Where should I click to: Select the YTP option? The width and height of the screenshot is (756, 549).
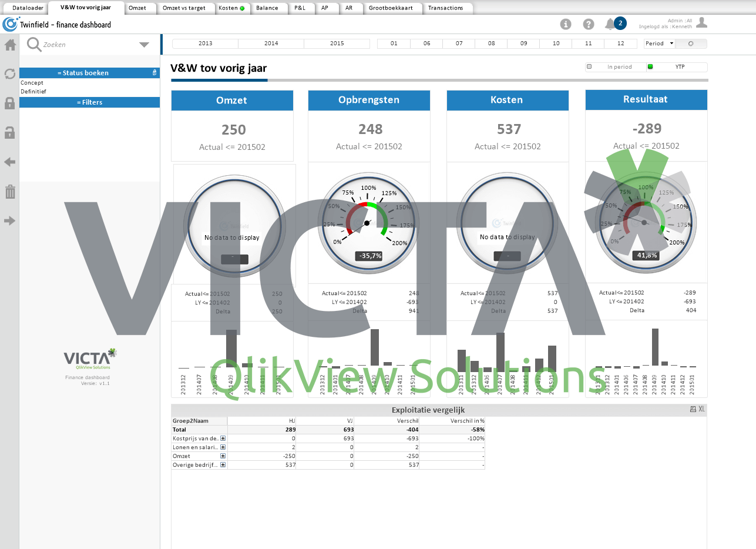point(677,67)
